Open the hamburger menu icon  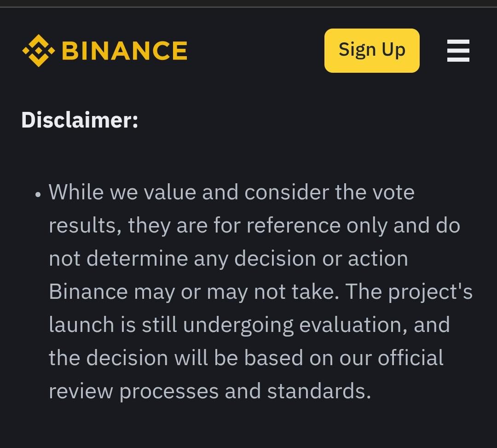click(x=458, y=51)
